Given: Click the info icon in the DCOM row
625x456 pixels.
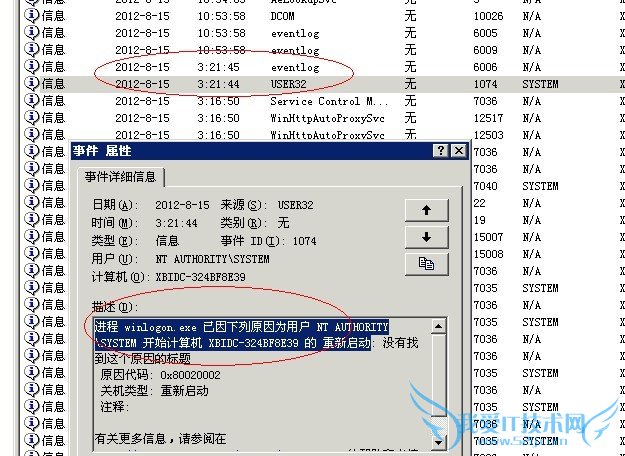Looking at the screenshot, I should (x=31, y=15).
